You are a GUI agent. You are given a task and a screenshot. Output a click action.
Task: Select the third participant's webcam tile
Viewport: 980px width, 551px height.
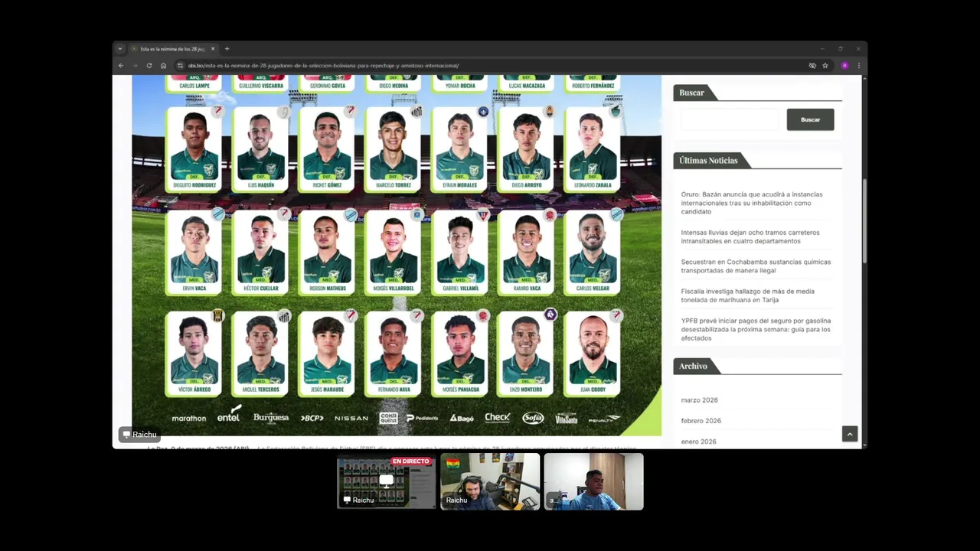point(594,481)
